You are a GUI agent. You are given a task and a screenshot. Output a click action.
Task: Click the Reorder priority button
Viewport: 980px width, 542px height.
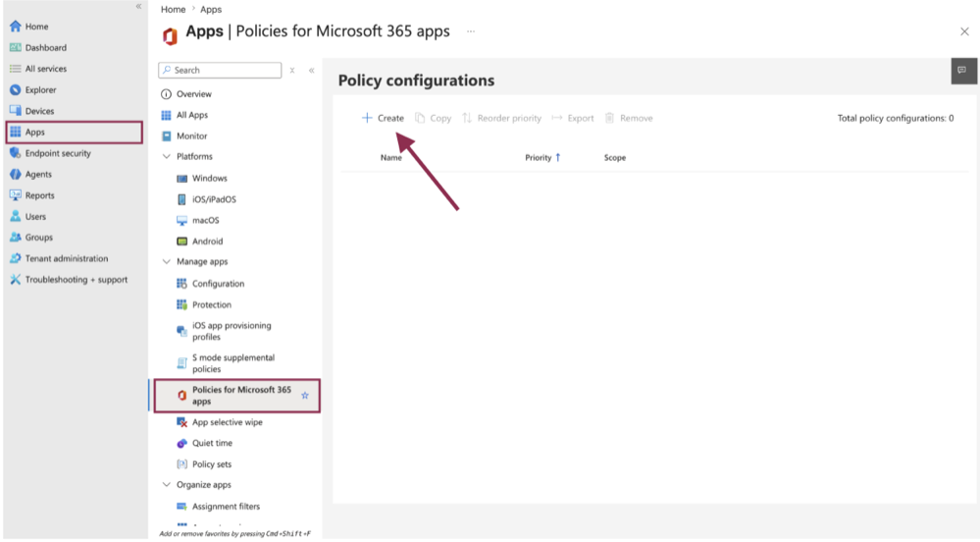click(x=502, y=118)
